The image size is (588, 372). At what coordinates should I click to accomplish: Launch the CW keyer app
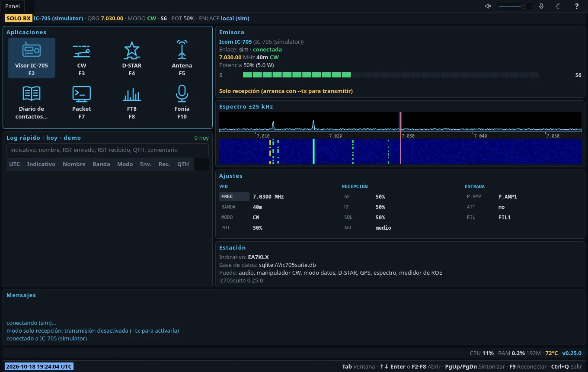point(82,58)
